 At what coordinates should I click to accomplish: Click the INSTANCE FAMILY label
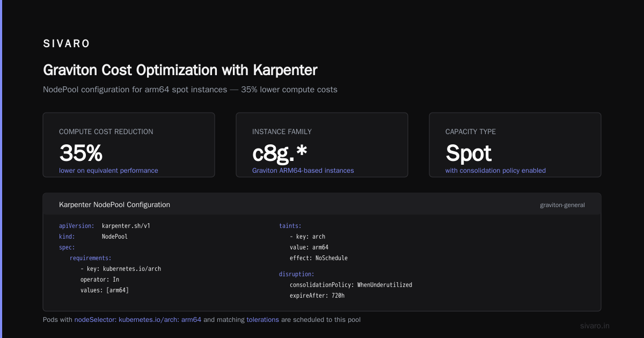click(282, 131)
